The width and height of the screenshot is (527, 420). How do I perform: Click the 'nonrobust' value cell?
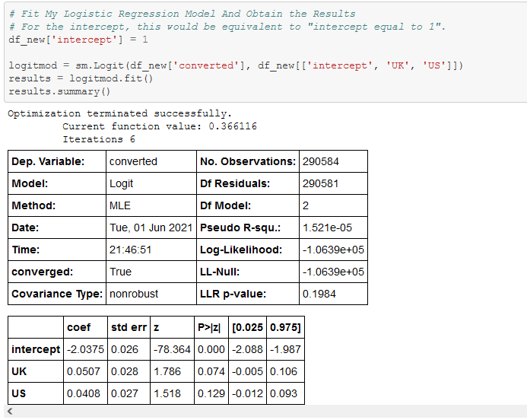pyautogui.click(x=151, y=294)
